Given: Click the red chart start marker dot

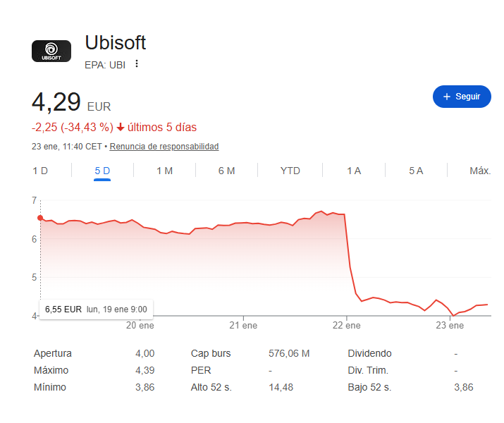Looking at the screenshot, I should [x=40, y=218].
